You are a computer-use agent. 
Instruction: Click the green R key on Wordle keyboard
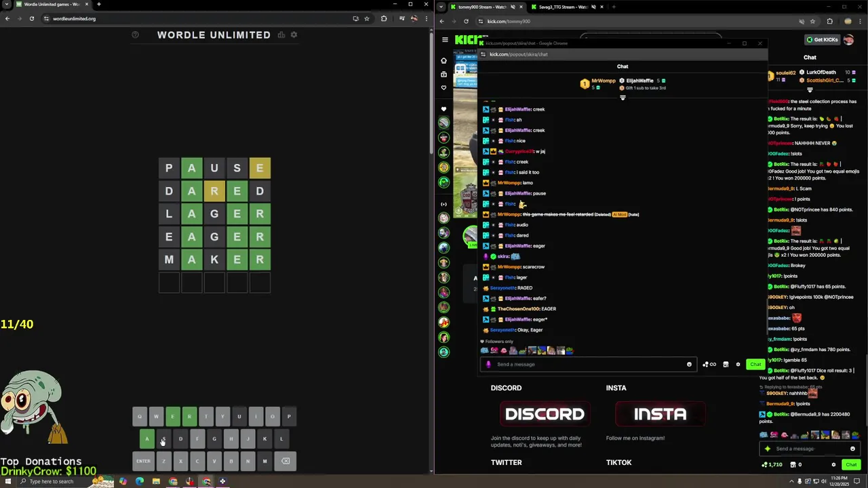(189, 416)
